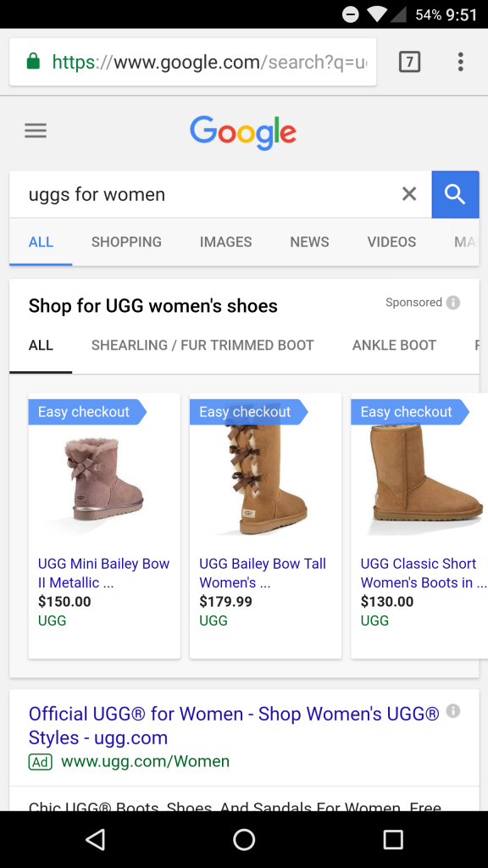Image resolution: width=488 pixels, height=868 pixels.
Task: Filter by SHEARLING / FUR TRIMMED BOOT
Action: point(202,346)
